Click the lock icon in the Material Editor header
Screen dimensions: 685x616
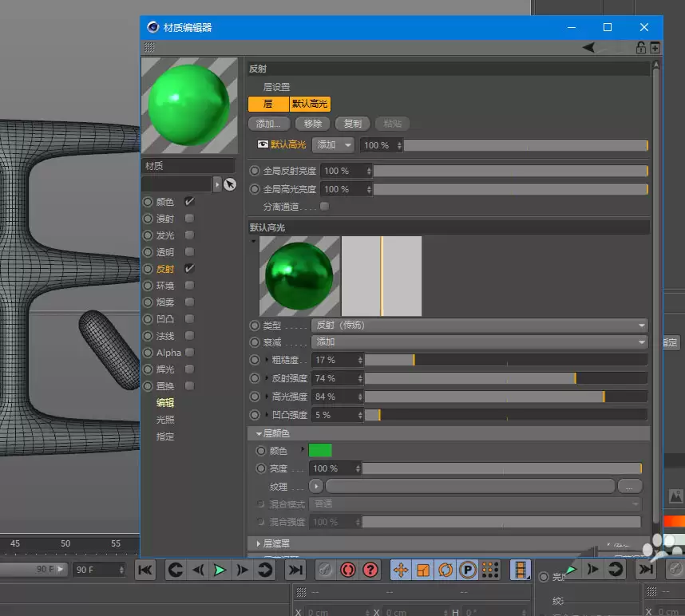click(641, 47)
